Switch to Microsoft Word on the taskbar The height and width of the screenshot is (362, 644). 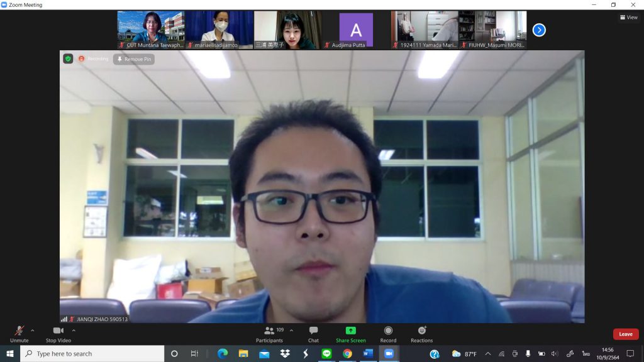[368, 353]
